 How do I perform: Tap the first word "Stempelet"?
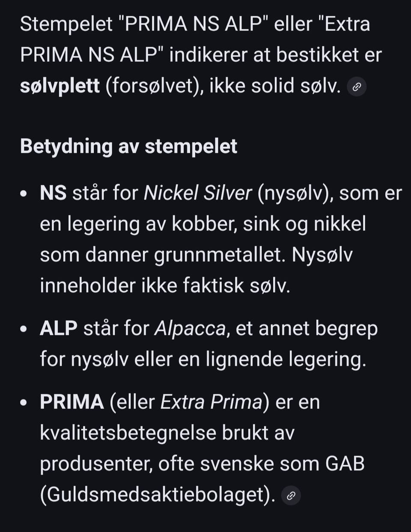pyautogui.click(x=66, y=24)
